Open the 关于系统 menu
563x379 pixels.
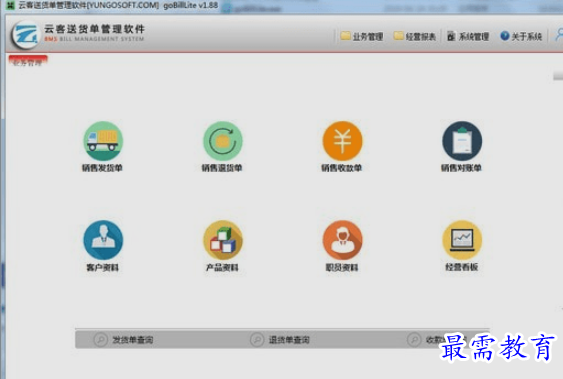tap(521, 36)
